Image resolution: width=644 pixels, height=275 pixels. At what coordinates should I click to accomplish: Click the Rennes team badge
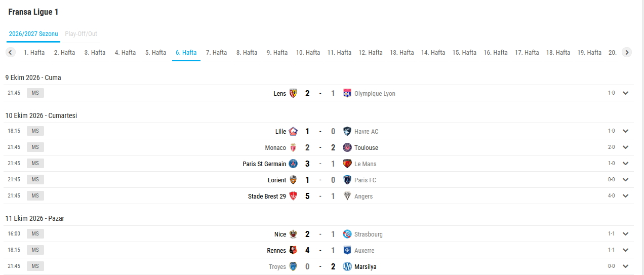click(293, 250)
